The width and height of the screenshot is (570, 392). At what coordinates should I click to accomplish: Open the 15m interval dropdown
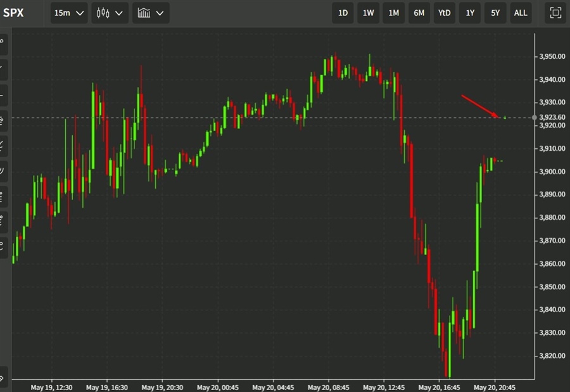[x=69, y=13]
